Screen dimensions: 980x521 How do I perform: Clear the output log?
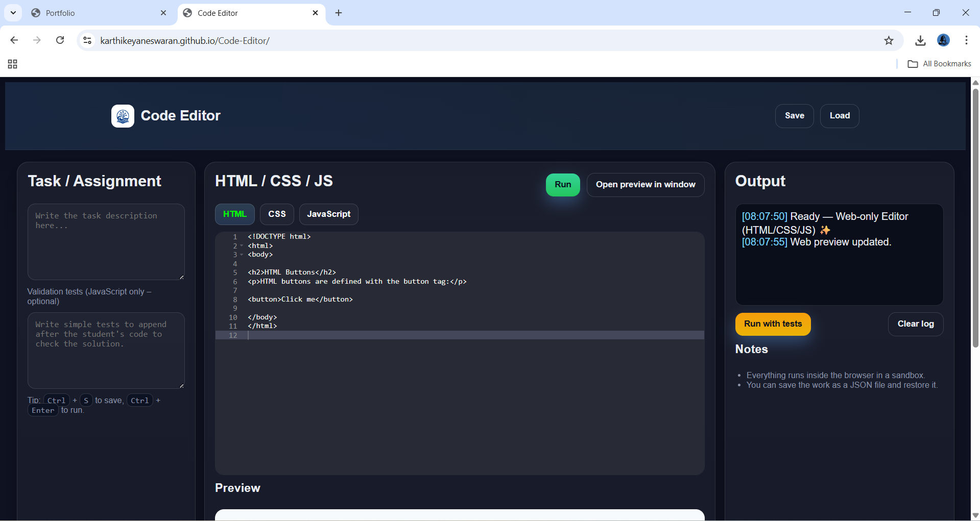pyautogui.click(x=915, y=324)
